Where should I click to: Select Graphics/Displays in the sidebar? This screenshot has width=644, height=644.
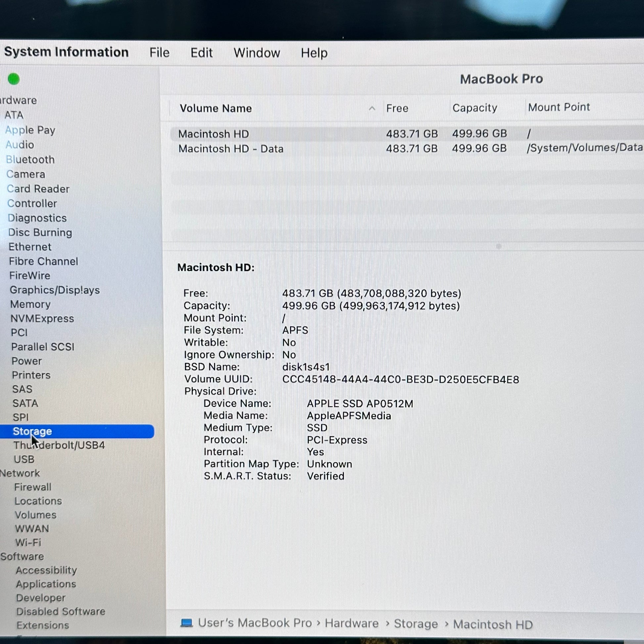tap(55, 290)
